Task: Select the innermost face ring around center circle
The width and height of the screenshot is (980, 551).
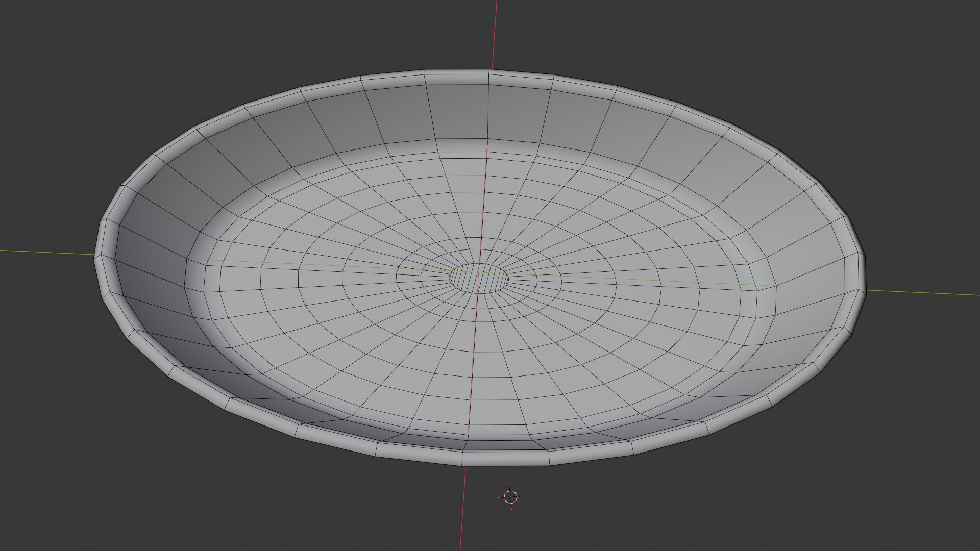Action: click(479, 279)
